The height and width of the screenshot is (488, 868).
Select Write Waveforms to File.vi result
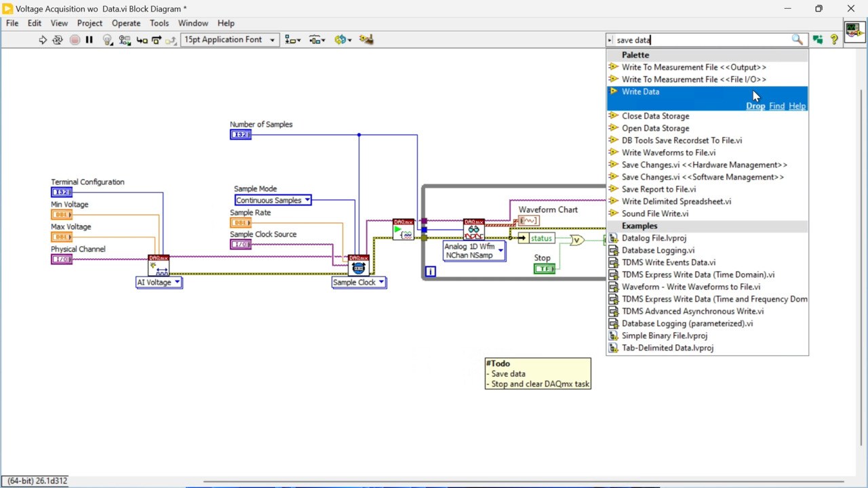click(707, 152)
